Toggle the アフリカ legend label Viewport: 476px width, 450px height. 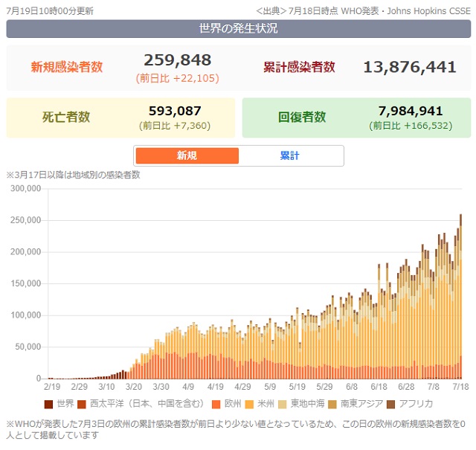(416, 404)
